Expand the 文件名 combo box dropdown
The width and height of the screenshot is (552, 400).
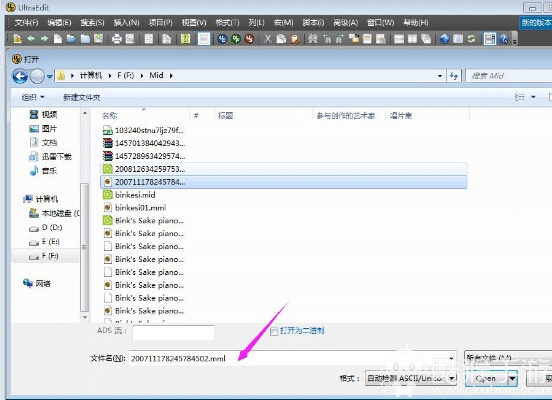451,358
